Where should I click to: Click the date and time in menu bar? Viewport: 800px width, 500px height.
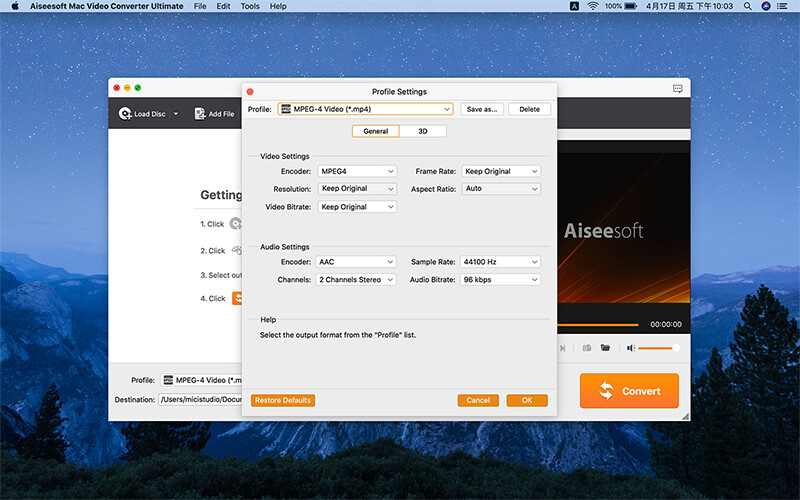tap(689, 6)
